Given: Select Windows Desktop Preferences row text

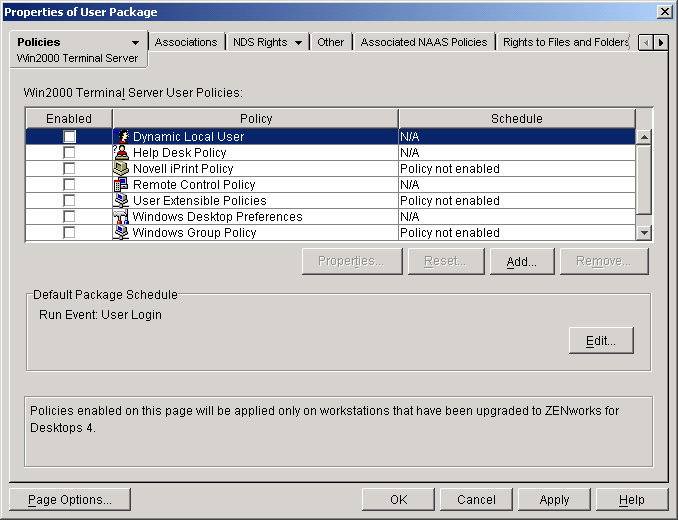Looking at the screenshot, I should click(217, 217).
